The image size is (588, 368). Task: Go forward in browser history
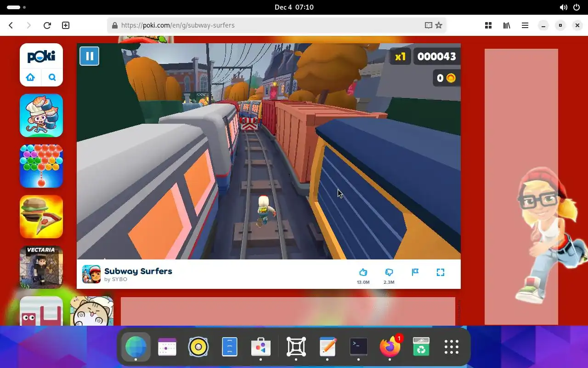pyautogui.click(x=28, y=25)
